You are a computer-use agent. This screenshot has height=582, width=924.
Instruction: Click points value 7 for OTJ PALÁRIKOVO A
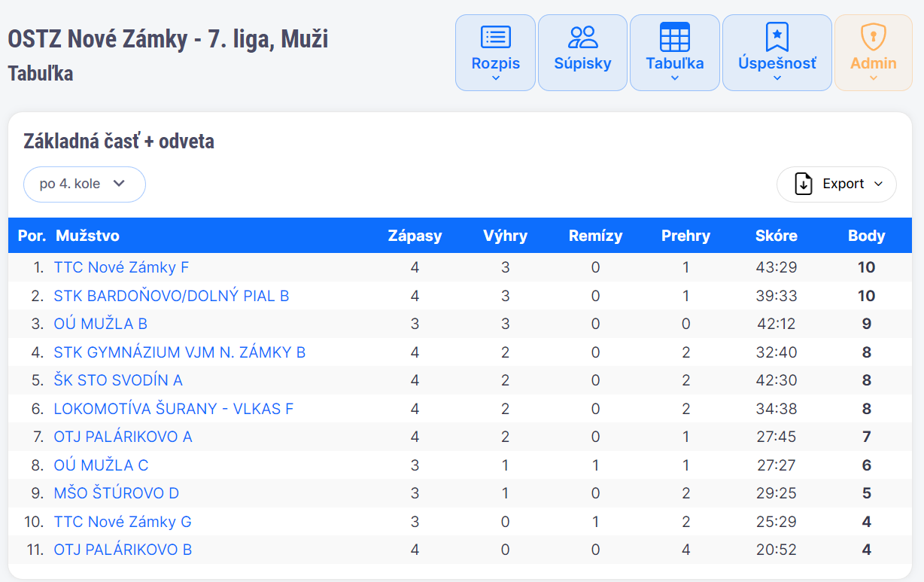[867, 437]
